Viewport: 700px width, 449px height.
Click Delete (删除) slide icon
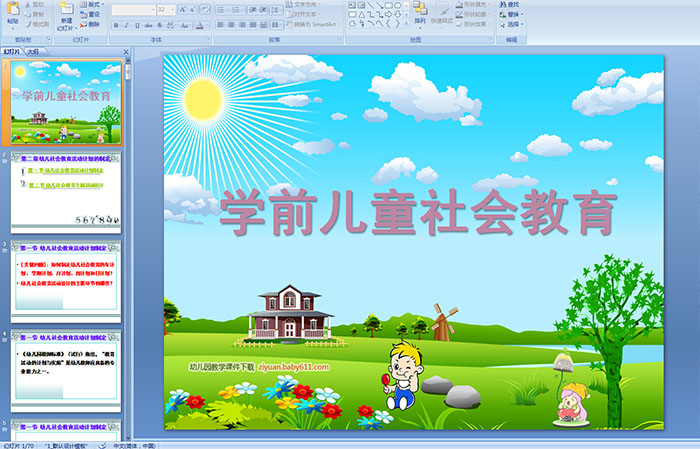pyautogui.click(x=83, y=24)
